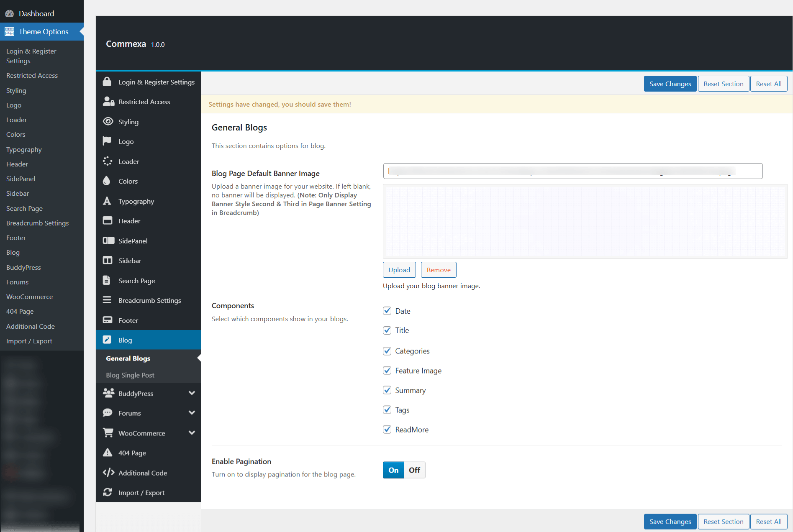This screenshot has height=532, width=793.
Task: Expand the BuddyPress section chevron
Action: click(x=192, y=393)
